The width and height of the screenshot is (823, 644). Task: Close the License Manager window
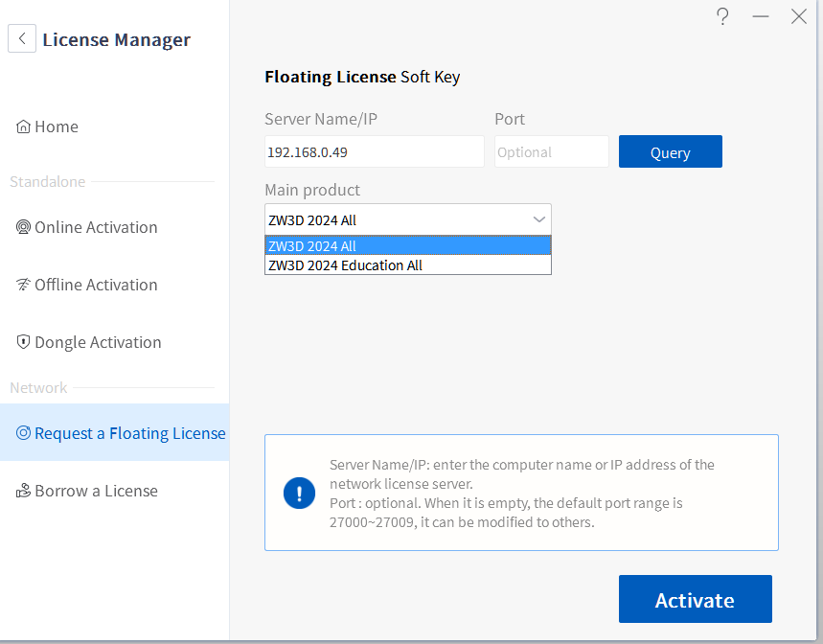[799, 17]
